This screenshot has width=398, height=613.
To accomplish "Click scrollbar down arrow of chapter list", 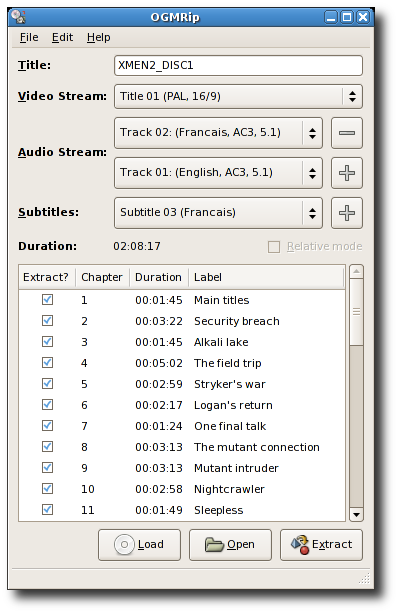I will (356, 515).
